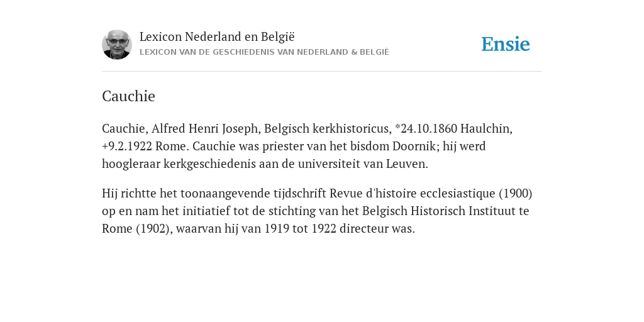Open the Lexicon Nederland en België title
The height and width of the screenshot is (322, 644).
pos(217,36)
